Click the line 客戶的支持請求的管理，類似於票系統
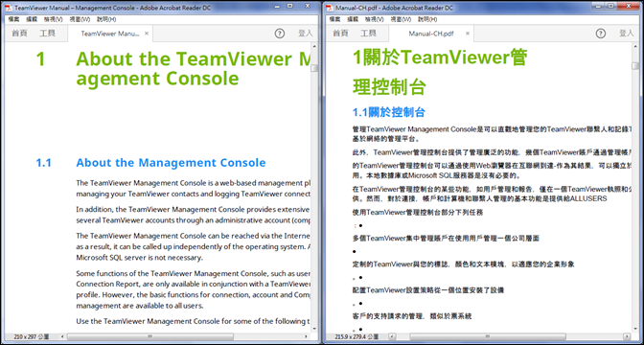Image resolution: width=644 pixels, height=345 pixels. 412,316
